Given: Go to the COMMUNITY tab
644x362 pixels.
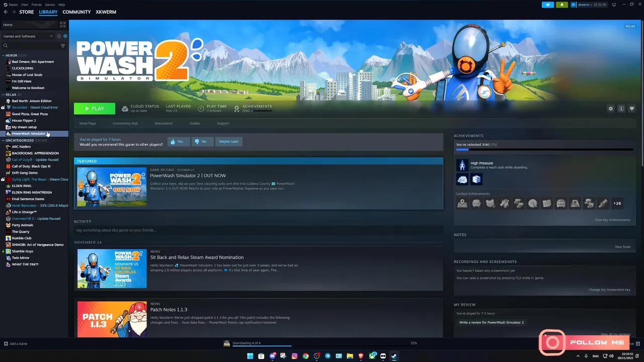Looking at the screenshot, I should click(76, 12).
